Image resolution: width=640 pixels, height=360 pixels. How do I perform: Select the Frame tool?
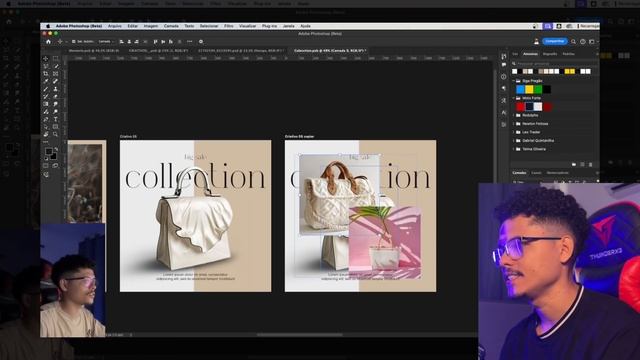pos(56,73)
